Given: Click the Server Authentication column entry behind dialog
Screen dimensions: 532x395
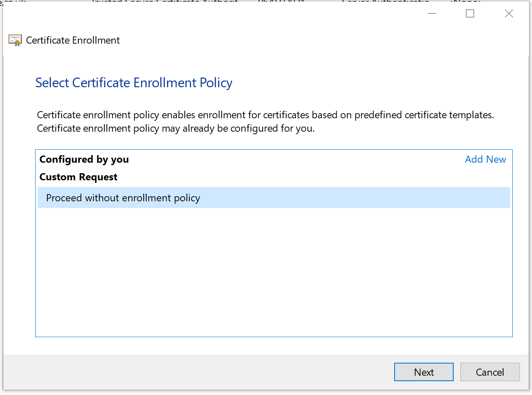Looking at the screenshot, I should click(x=385, y=2).
